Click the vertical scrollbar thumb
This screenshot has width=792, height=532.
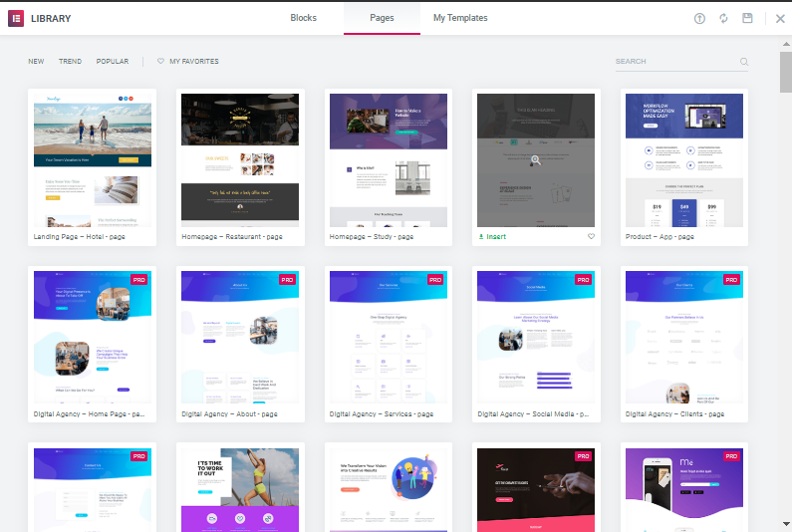[x=786, y=72]
